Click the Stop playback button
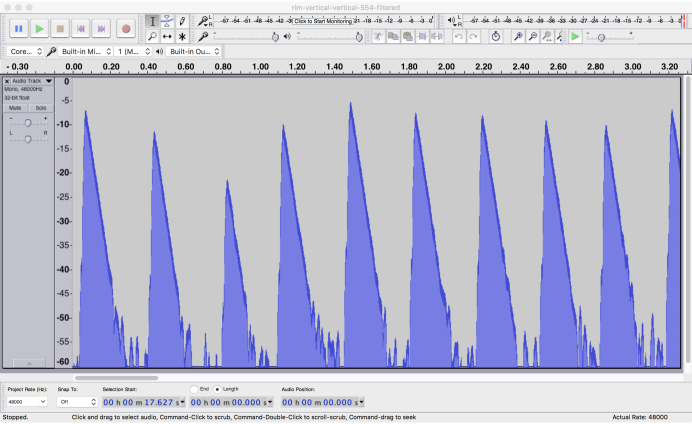Viewport: 692px width, 424px height. pos(60,29)
